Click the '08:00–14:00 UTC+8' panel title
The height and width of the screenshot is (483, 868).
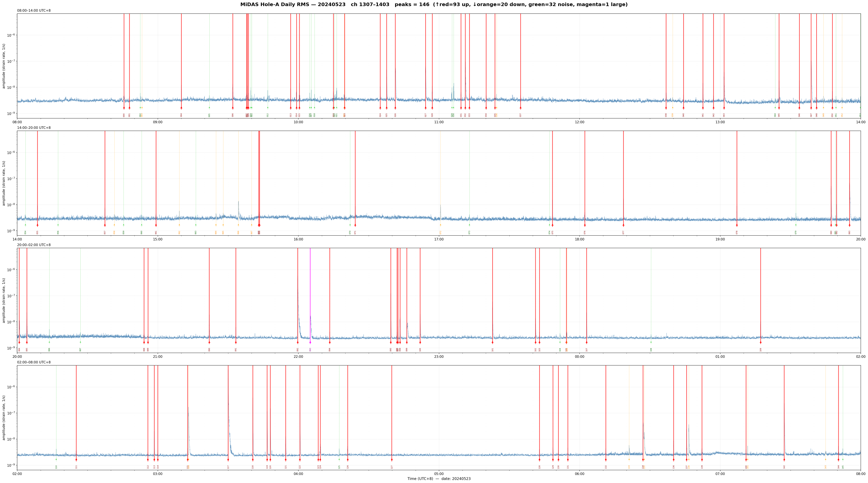click(34, 11)
